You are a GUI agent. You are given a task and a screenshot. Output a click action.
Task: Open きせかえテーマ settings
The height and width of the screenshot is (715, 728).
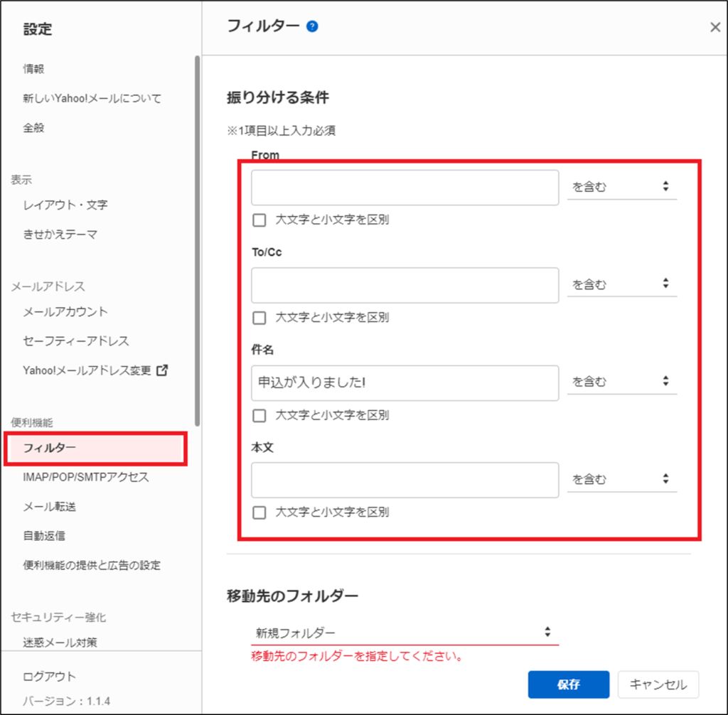[60, 234]
